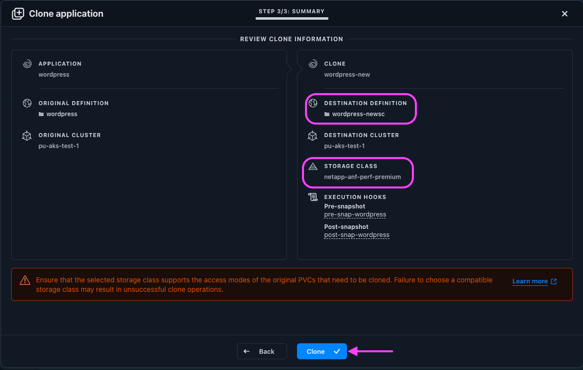Image resolution: width=583 pixels, height=370 pixels.
Task: Click the application name wordpress
Action: 54,75
